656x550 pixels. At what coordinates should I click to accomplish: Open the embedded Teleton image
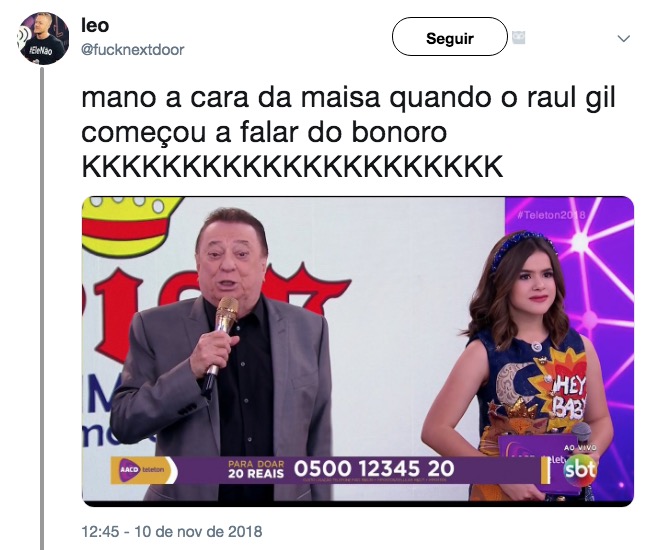(358, 351)
